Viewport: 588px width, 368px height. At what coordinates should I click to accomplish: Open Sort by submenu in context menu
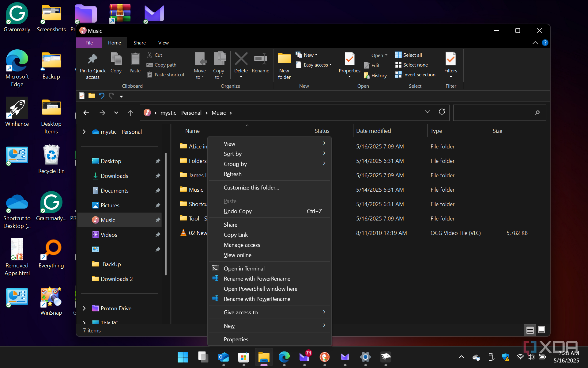tap(269, 154)
